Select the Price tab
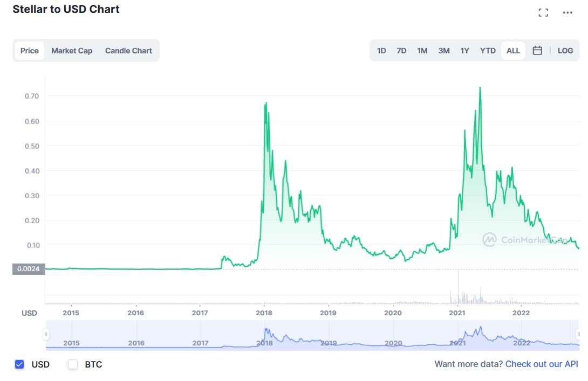The height and width of the screenshot is (381, 588). pyautogui.click(x=30, y=51)
